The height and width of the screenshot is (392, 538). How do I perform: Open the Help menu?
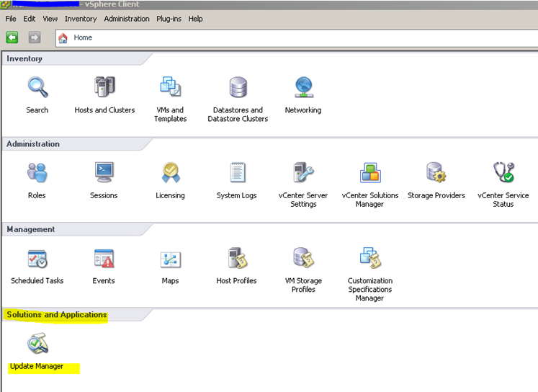point(195,19)
